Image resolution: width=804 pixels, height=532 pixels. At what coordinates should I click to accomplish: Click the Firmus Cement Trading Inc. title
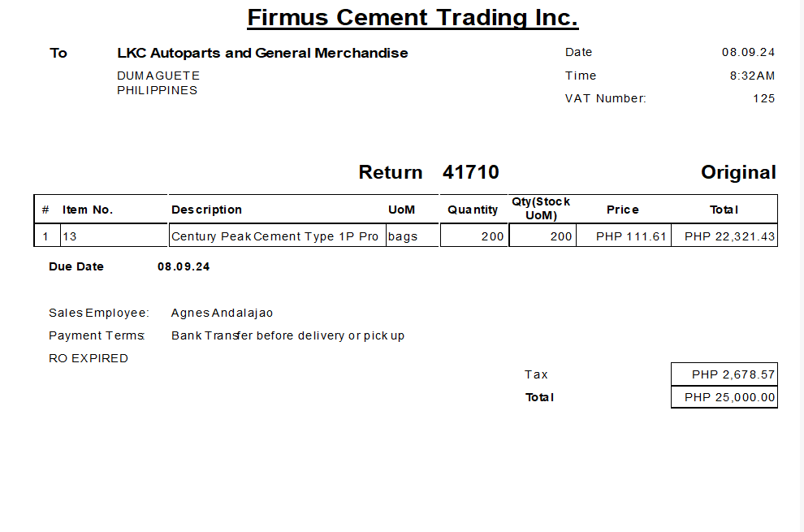[413, 17]
